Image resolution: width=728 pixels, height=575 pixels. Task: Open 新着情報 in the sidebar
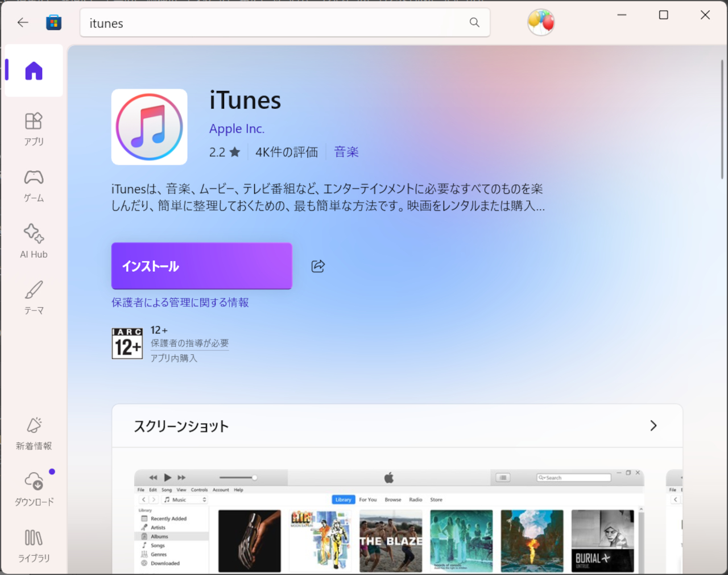pos(34,433)
